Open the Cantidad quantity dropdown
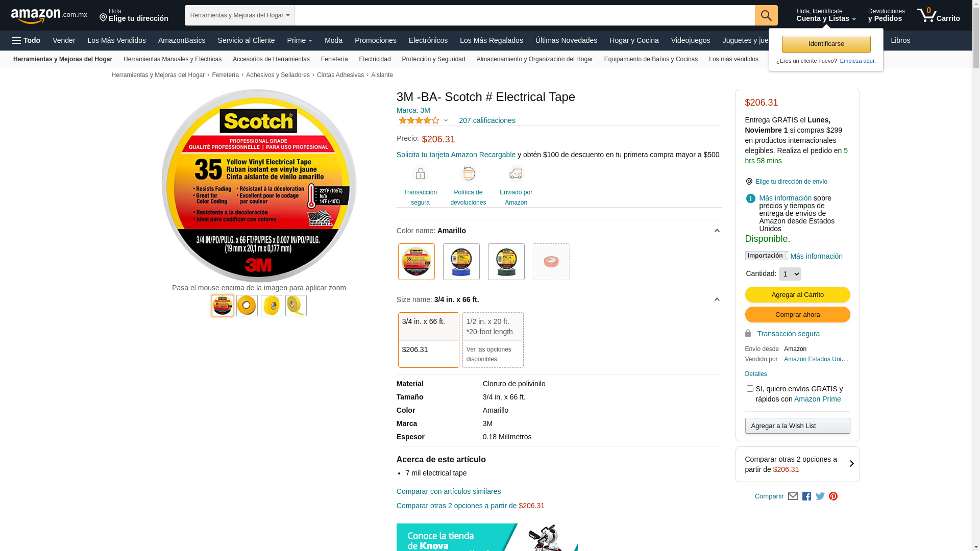 coord(790,274)
